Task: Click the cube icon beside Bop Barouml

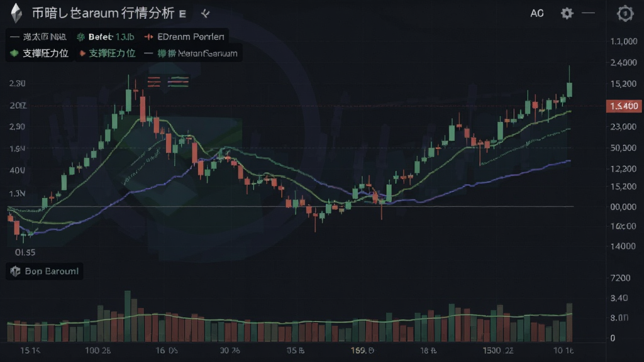Action: pyautogui.click(x=15, y=271)
